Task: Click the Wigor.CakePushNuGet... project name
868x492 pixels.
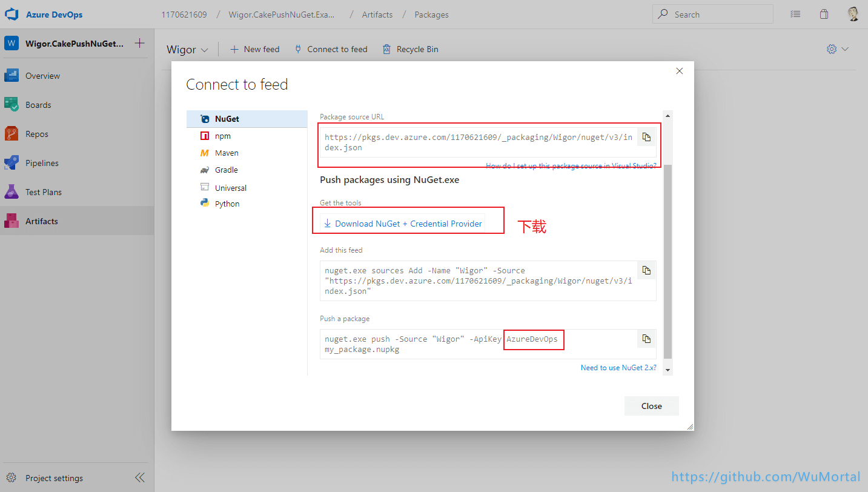Action: point(75,44)
